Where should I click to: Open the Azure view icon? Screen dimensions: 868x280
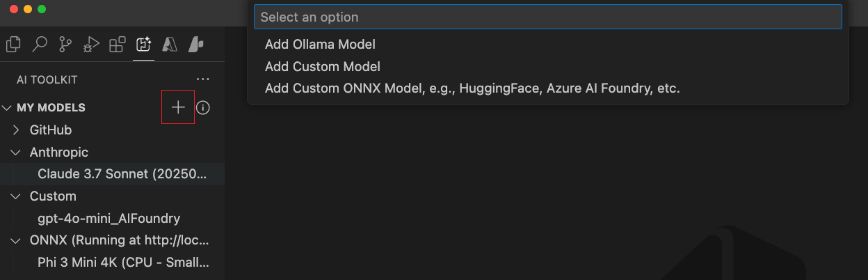(x=170, y=45)
